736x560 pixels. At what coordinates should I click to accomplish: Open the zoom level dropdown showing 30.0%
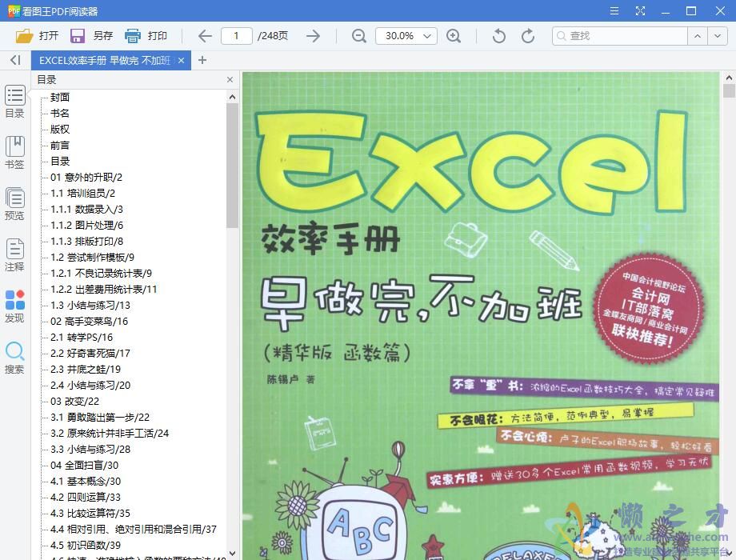pos(406,35)
